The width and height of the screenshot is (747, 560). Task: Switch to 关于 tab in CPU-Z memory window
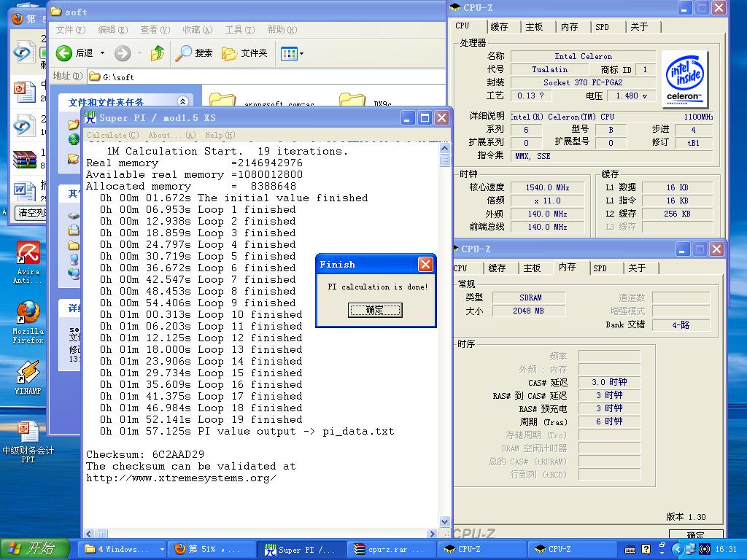[x=637, y=268]
